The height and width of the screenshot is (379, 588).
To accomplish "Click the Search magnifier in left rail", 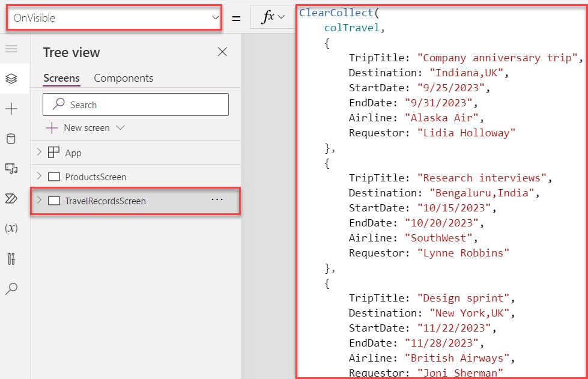I will pyautogui.click(x=11, y=288).
